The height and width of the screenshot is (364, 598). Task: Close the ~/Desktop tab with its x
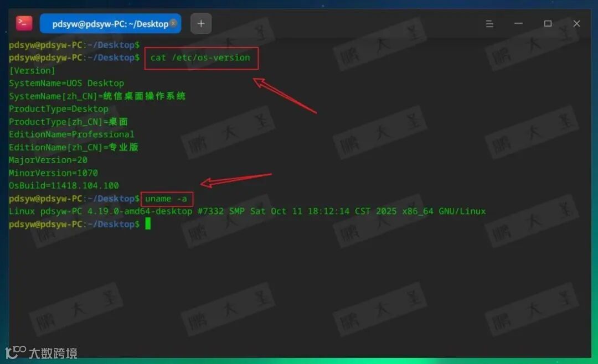[x=173, y=23]
